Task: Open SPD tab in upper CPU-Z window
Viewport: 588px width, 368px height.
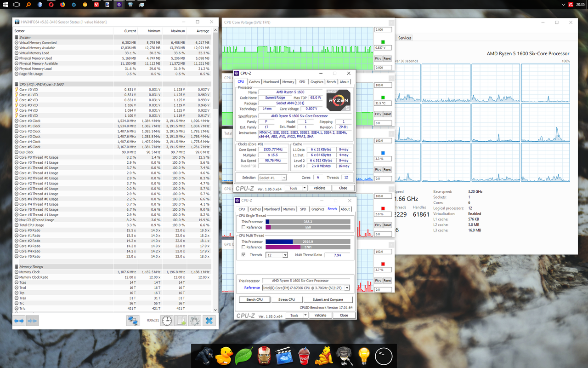Action: click(x=303, y=82)
